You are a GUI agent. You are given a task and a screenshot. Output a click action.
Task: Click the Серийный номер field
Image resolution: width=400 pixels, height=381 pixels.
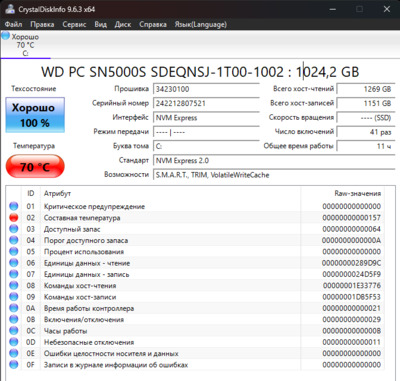coord(206,103)
